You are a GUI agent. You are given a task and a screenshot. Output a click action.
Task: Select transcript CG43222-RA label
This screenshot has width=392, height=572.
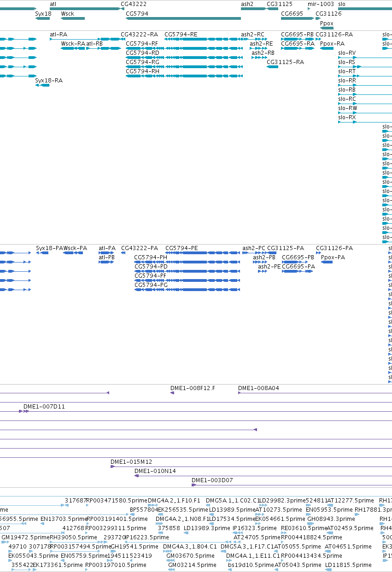(139, 35)
